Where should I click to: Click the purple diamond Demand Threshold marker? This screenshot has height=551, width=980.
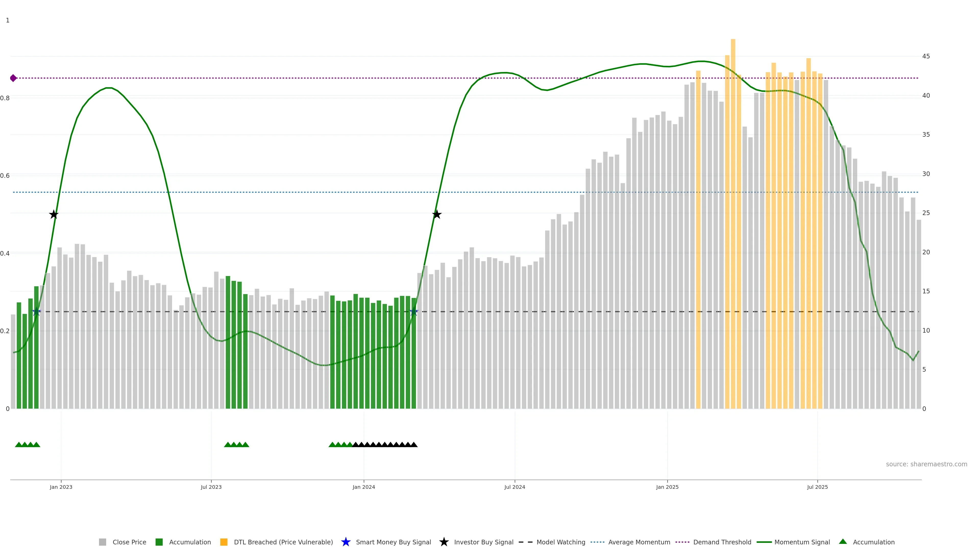pos(13,78)
